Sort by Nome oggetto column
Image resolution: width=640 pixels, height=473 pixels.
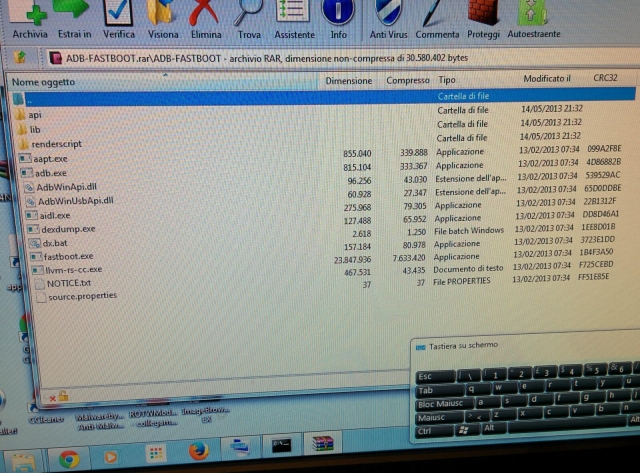coord(163,82)
